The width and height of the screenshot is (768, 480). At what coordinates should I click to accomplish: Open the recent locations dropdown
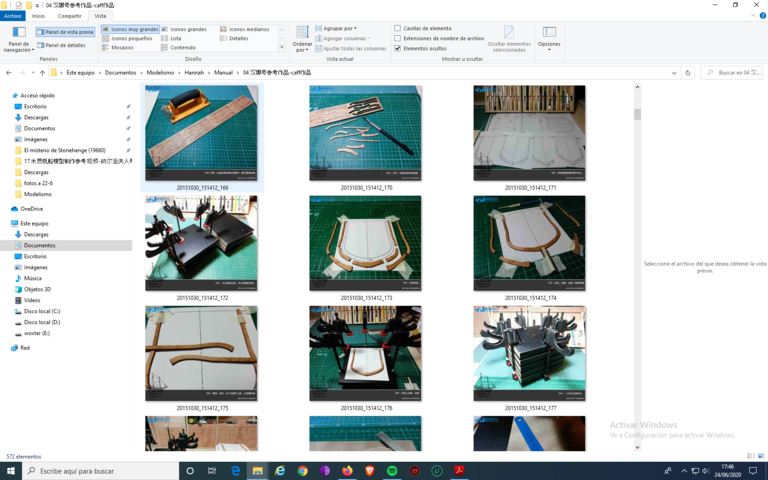(x=33, y=72)
